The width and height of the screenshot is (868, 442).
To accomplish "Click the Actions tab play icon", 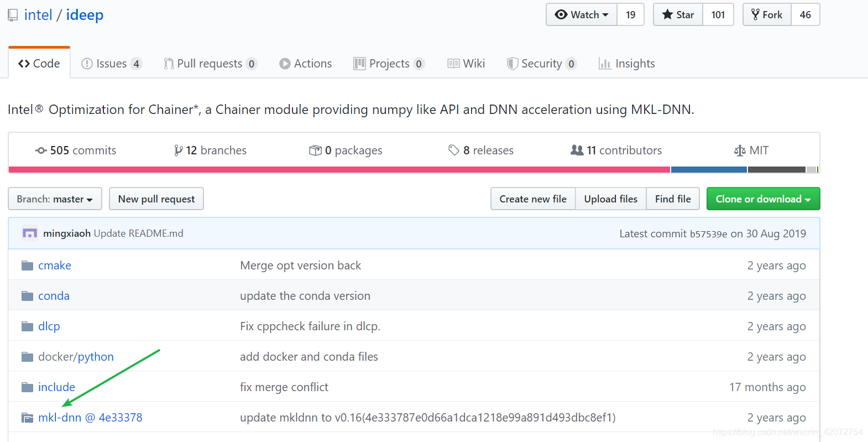I will [285, 64].
